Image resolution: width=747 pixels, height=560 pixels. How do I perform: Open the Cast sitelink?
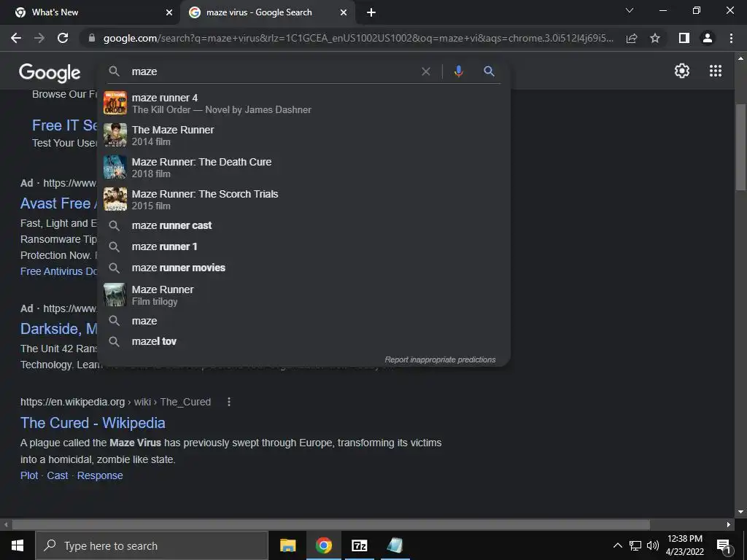[58, 475]
